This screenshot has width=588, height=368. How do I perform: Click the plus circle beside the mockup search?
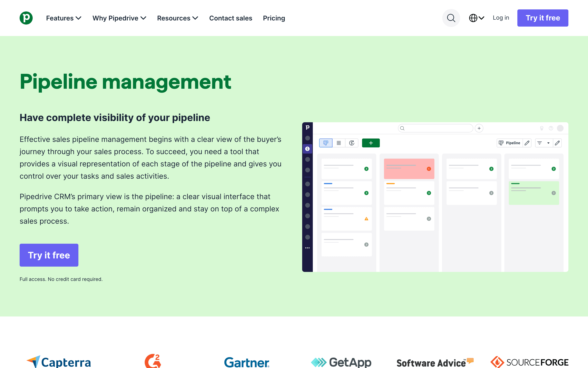coord(479,128)
